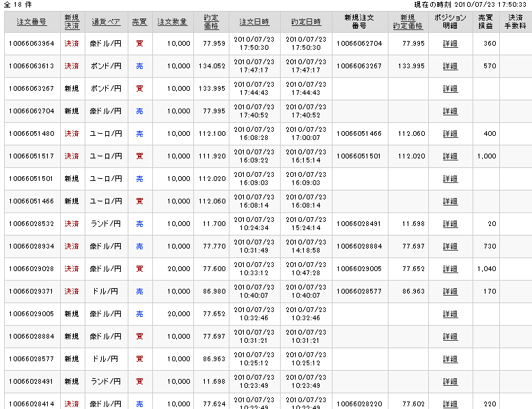The width and height of the screenshot is (532, 409).
Task: Select the 注文数量 column header
Action: click(172, 22)
